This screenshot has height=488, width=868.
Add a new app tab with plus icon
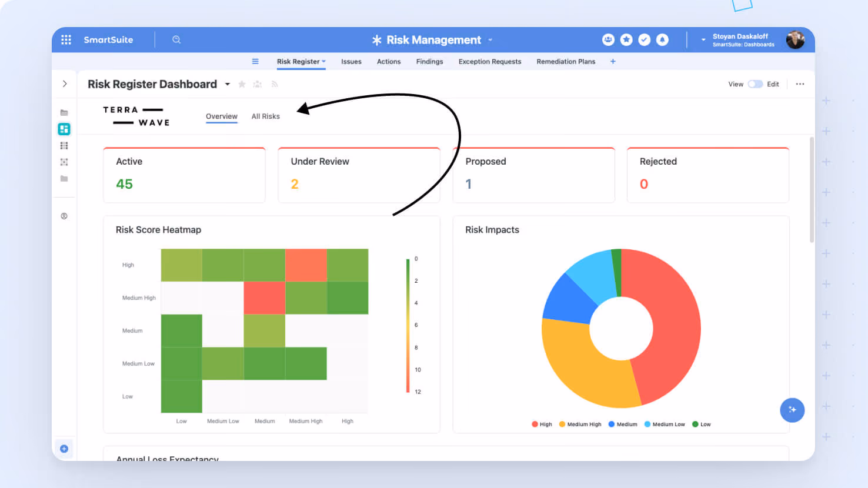613,61
